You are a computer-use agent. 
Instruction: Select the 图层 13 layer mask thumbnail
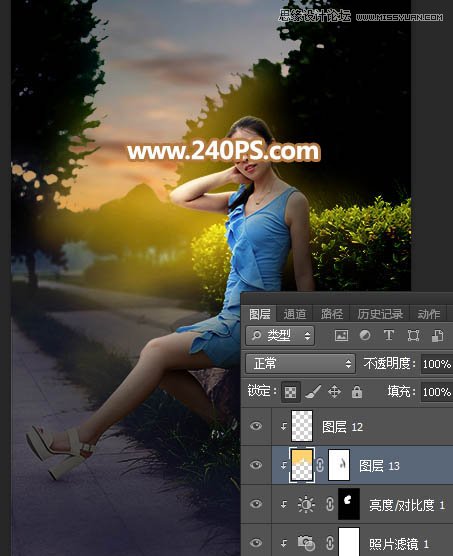coord(339,465)
